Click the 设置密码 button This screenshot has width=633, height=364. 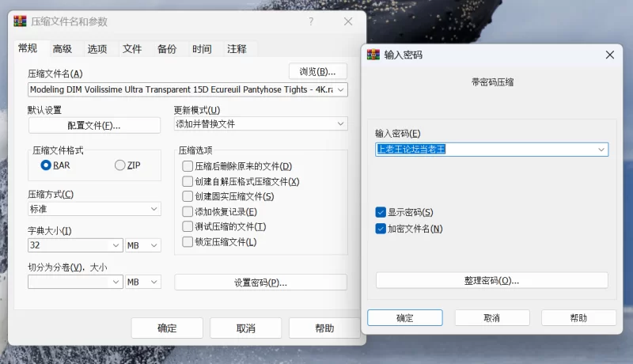click(260, 282)
